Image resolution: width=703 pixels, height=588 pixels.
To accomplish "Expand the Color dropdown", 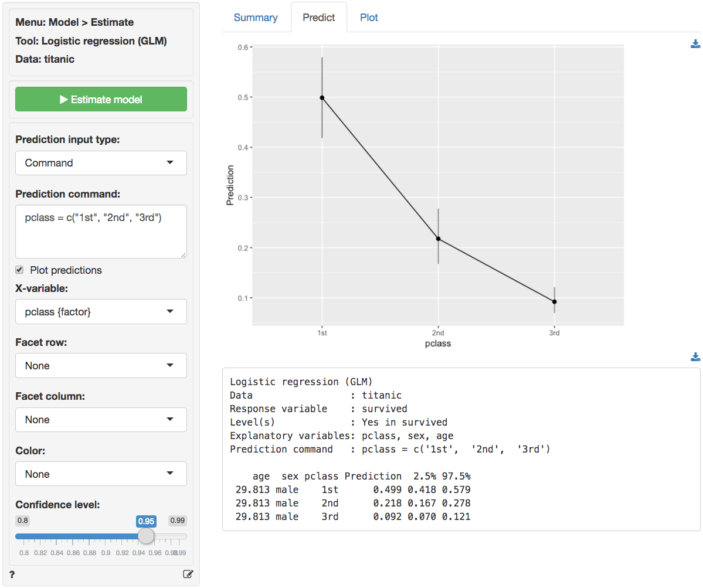I will (x=101, y=474).
